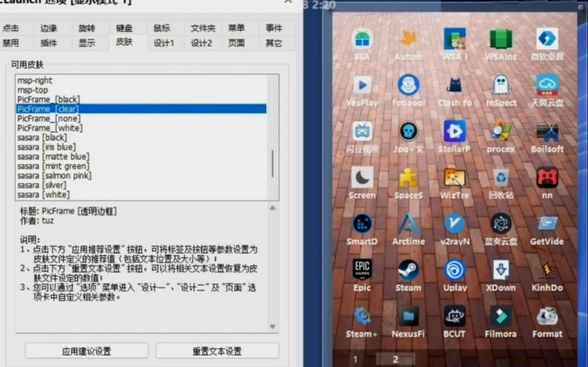The width and height of the screenshot is (588, 367).
Task: Open the 微软桌面 launcher icon
Action: (547, 39)
